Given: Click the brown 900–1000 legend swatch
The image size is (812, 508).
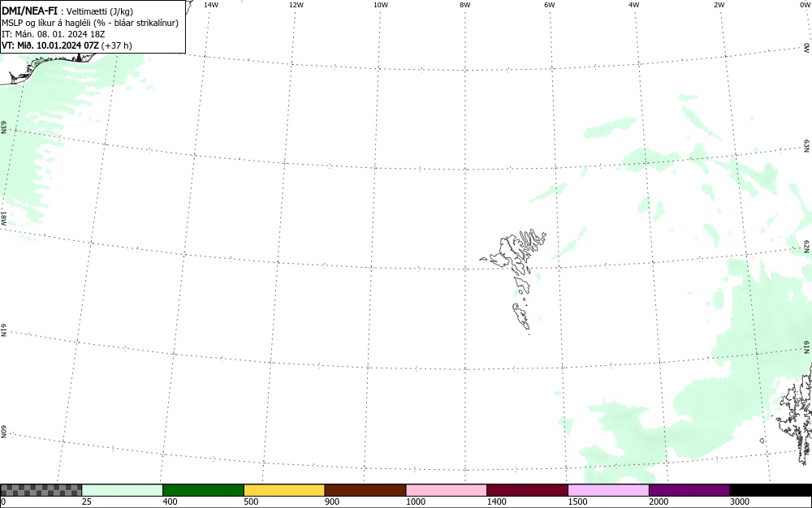Looking at the screenshot, I should click(365, 490).
